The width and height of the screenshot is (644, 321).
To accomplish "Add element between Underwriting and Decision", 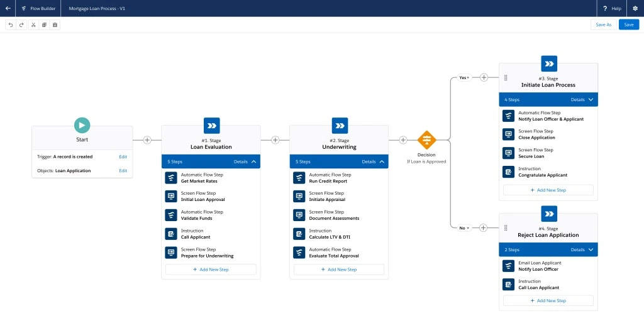I will pyautogui.click(x=403, y=140).
